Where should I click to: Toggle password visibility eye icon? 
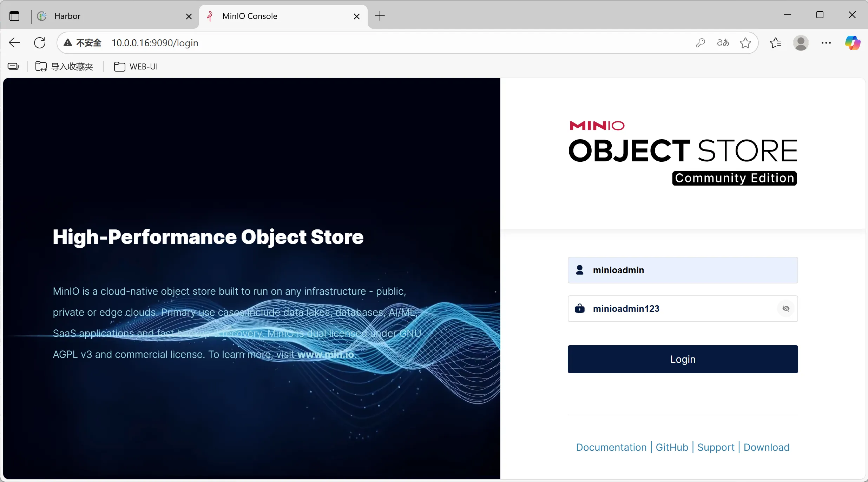tap(786, 308)
